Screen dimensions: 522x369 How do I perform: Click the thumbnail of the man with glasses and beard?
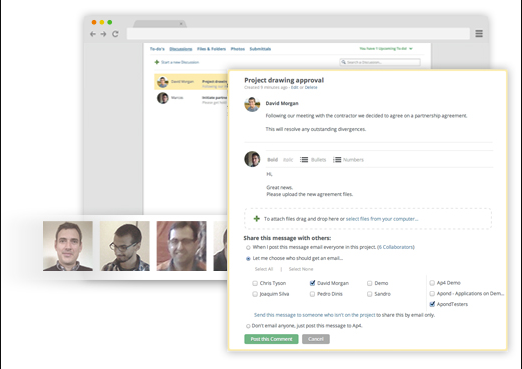coord(125,246)
